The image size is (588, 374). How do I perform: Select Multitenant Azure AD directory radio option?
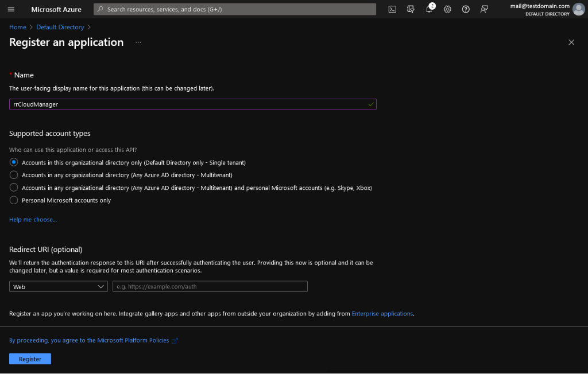14,175
